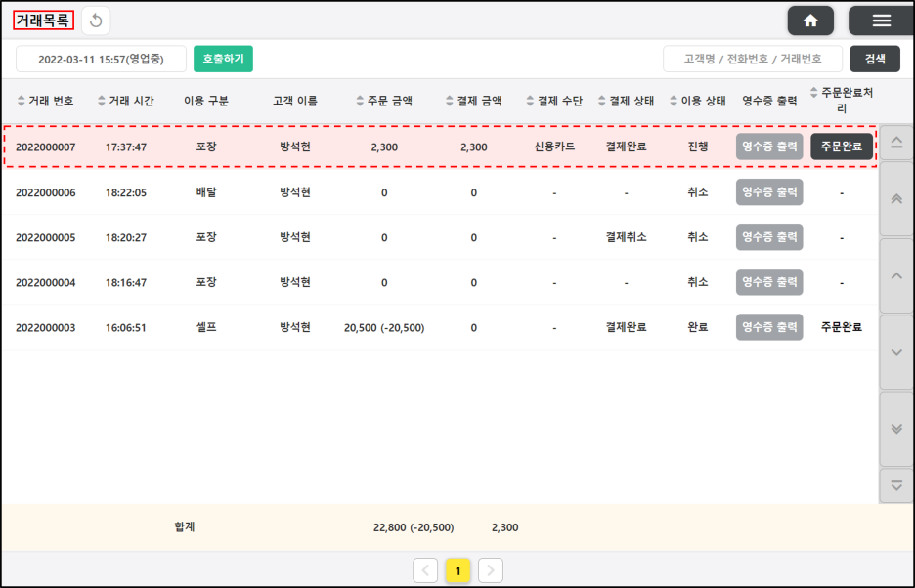Click 주문완료 button for order 2022000007
The image size is (915, 588).
tap(842, 147)
